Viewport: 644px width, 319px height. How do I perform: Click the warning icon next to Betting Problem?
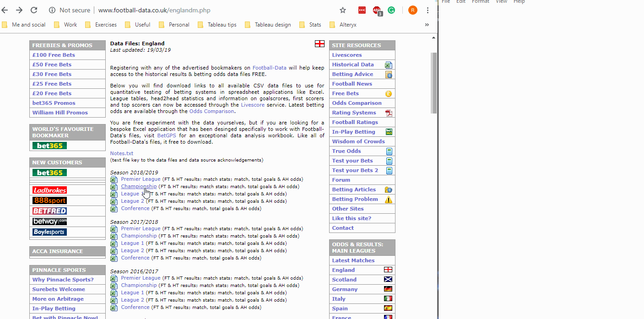coord(389,200)
